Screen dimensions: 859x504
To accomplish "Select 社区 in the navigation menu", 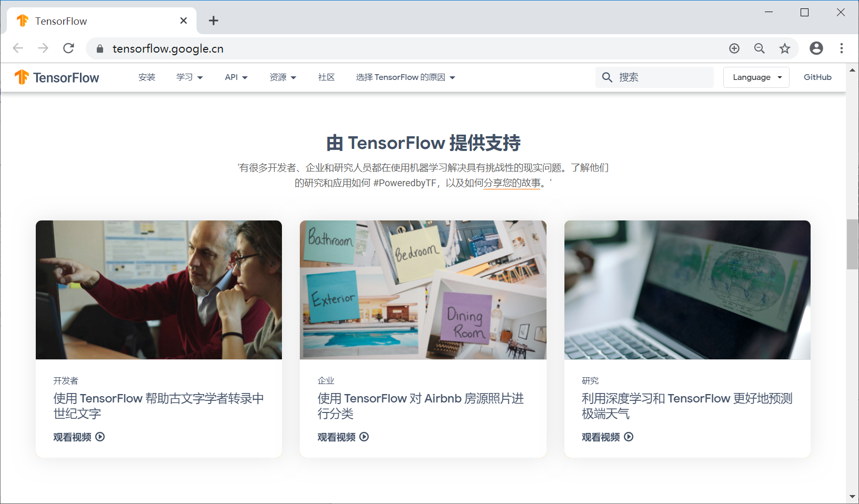I will click(326, 77).
